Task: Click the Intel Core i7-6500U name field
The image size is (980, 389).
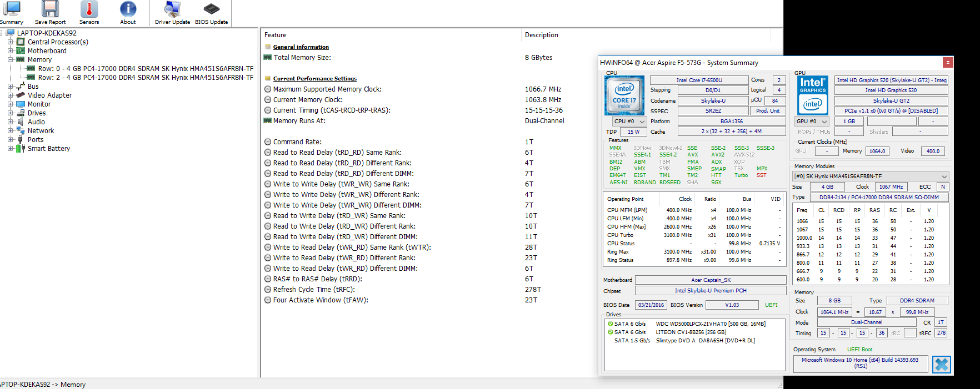Action: click(699, 80)
